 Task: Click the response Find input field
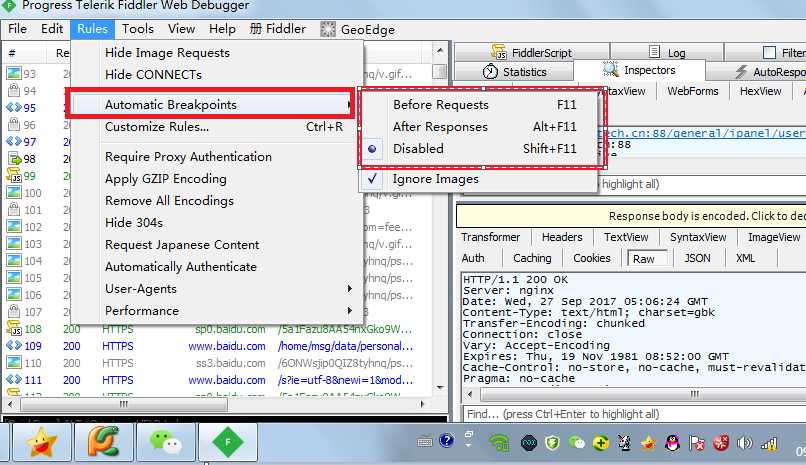click(x=634, y=414)
